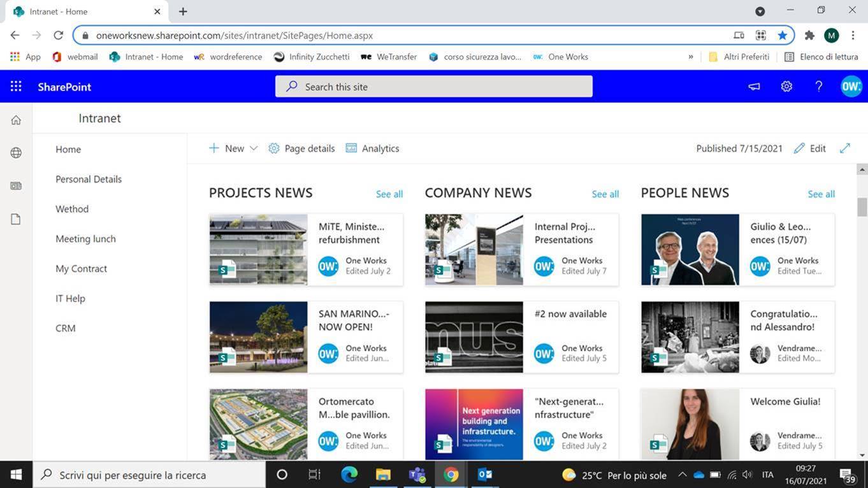Click the OW account avatar
Image resolution: width=868 pixels, height=488 pixels.
[x=851, y=86]
